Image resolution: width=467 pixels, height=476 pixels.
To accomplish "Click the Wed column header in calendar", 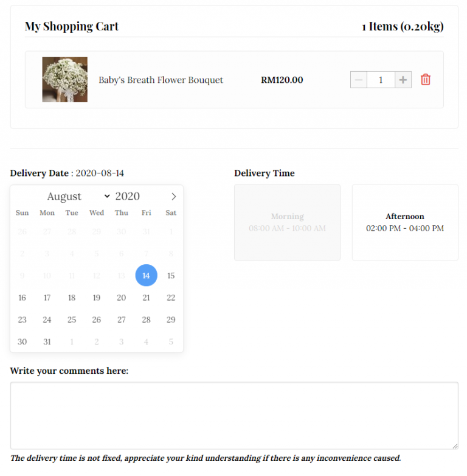I will click(x=97, y=212).
